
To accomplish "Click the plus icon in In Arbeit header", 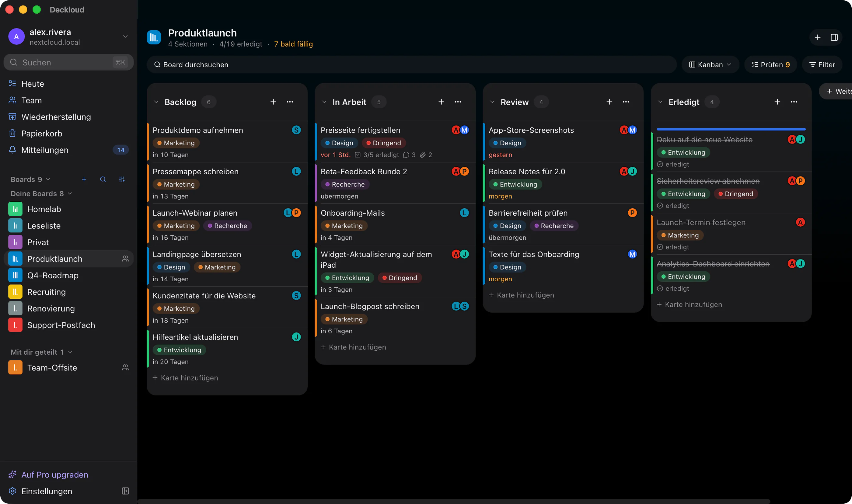I will pos(441,102).
